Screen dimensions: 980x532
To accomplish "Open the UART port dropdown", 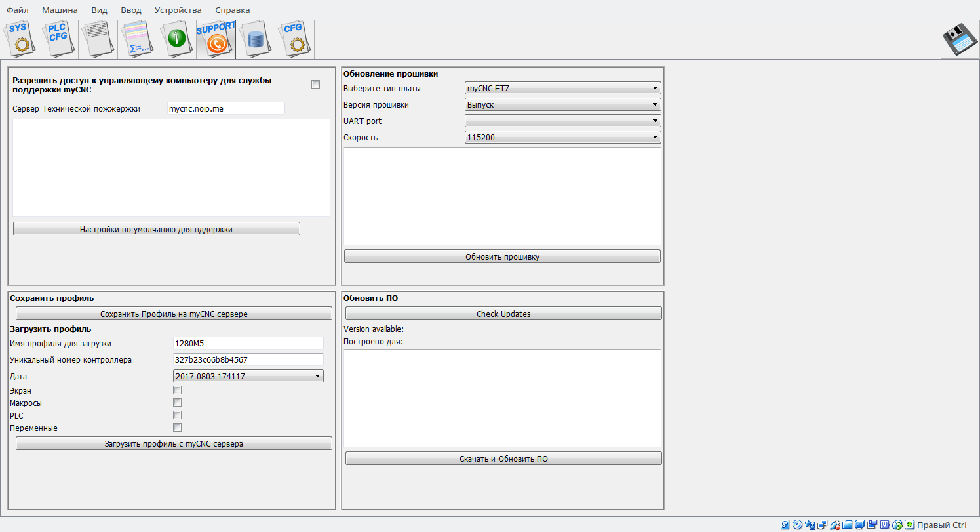I will coord(562,121).
